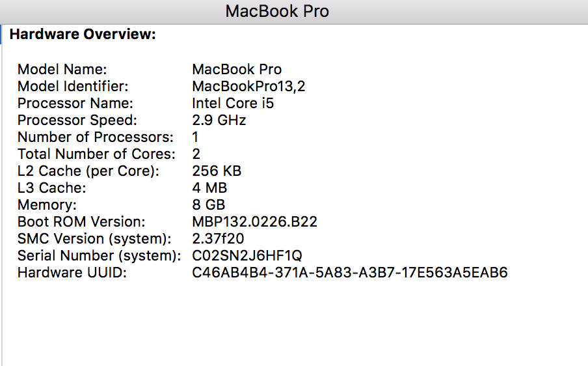Click the Model Name label
Viewport: 588px width, 366px height.
click(x=62, y=70)
